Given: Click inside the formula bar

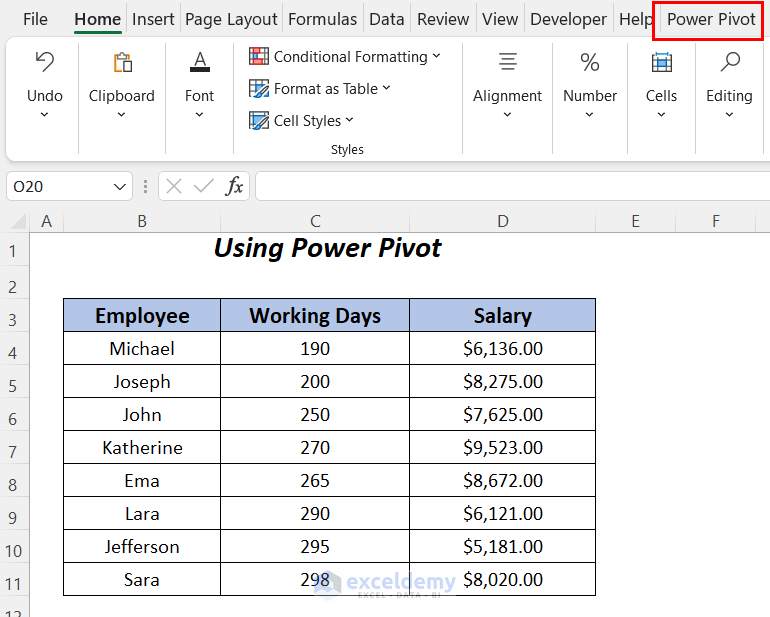Looking at the screenshot, I should (x=513, y=186).
